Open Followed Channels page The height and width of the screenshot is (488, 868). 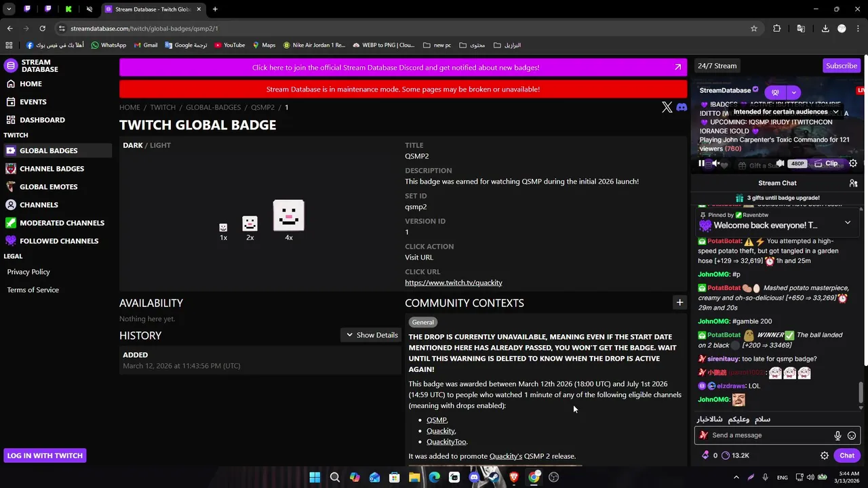[59, 241]
